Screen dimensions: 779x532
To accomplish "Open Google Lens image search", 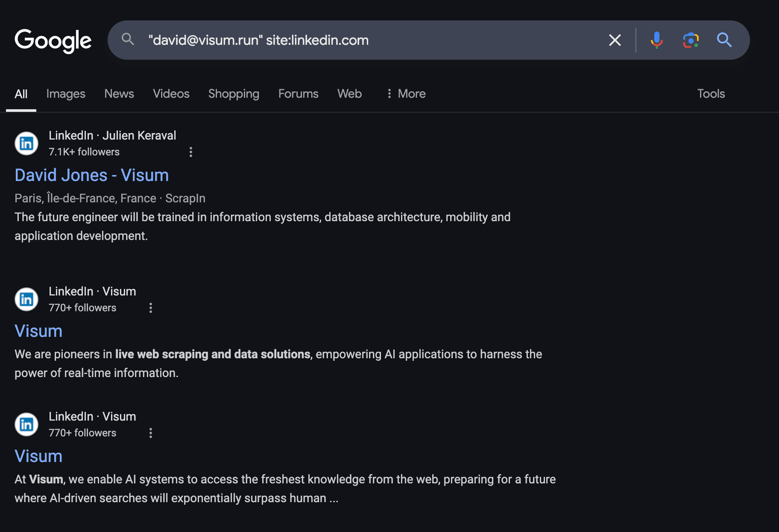I will (691, 40).
